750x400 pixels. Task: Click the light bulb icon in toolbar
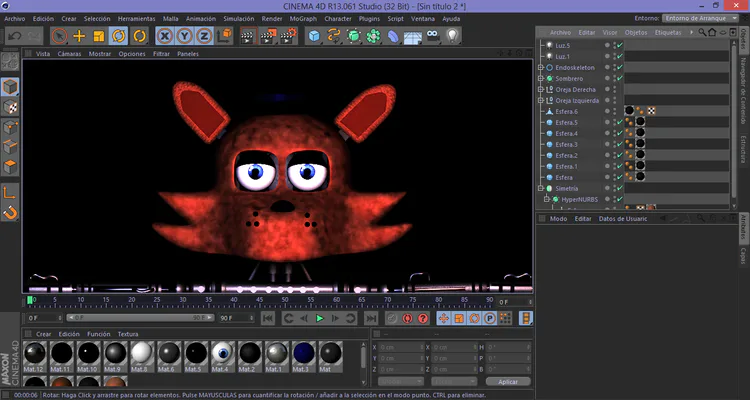pyautogui.click(x=452, y=36)
